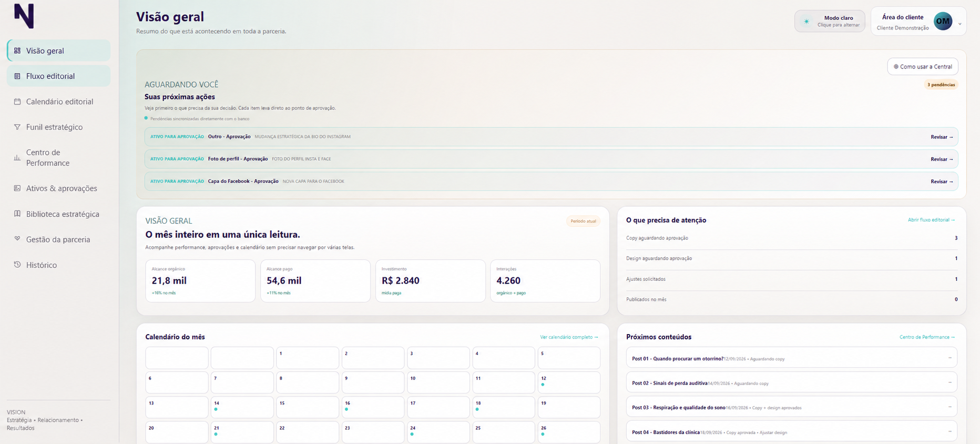Click the Centro de Performance chart icon
This screenshot has height=444, width=980.
(17, 157)
